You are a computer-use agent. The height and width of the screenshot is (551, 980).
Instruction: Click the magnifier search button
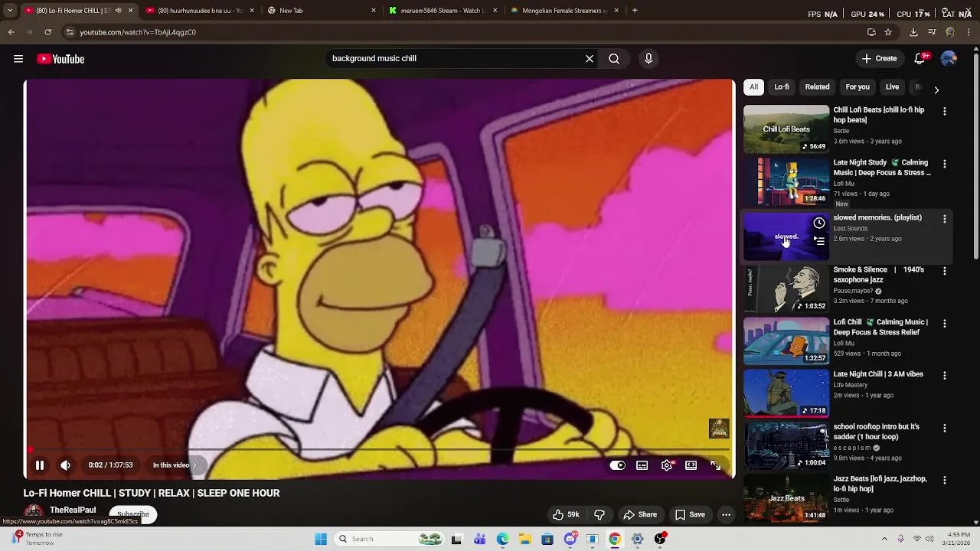pos(614,59)
